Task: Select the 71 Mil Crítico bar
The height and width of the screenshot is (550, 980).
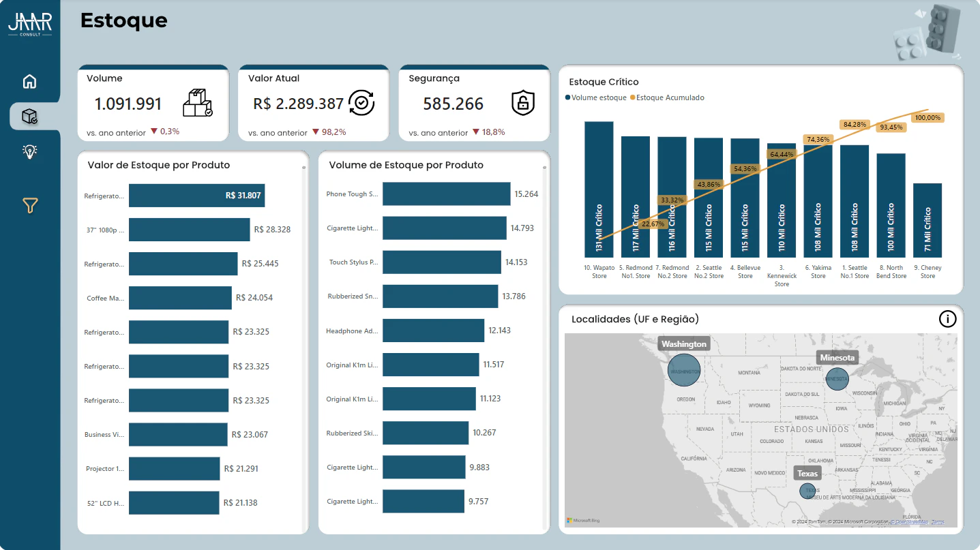Action: tap(927, 220)
